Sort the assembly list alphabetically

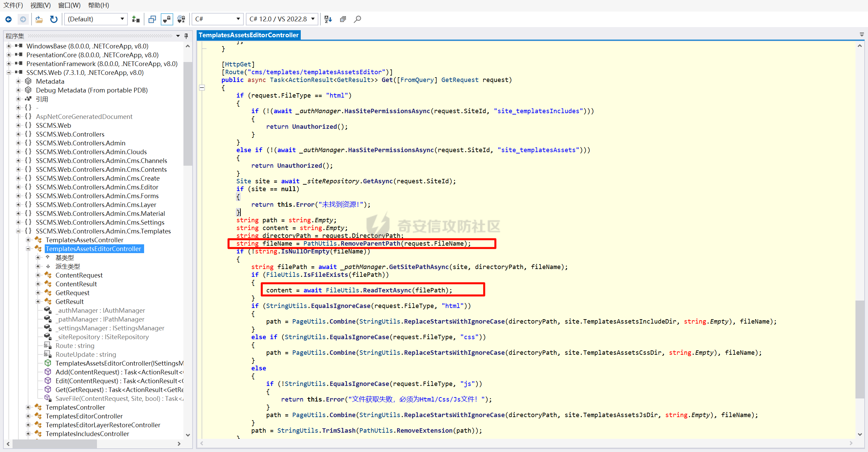coord(328,19)
